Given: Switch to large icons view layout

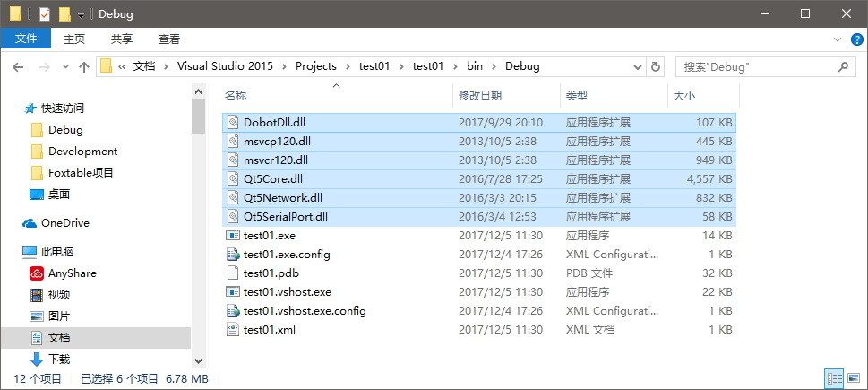Looking at the screenshot, I should coord(855,379).
